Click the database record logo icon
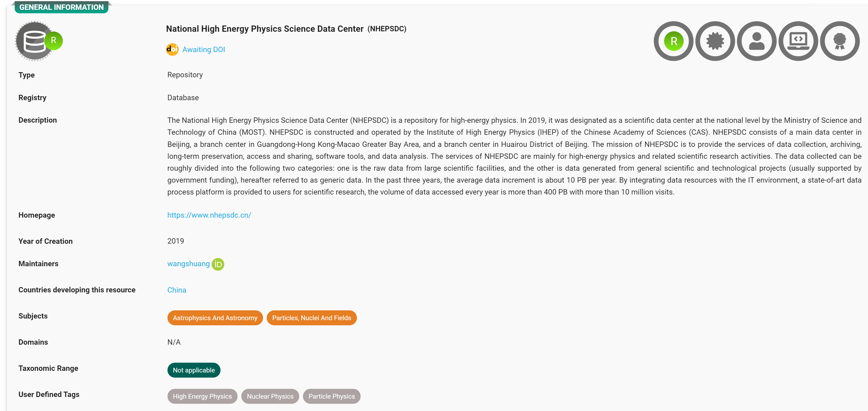This screenshot has height=411, width=868. coord(35,41)
